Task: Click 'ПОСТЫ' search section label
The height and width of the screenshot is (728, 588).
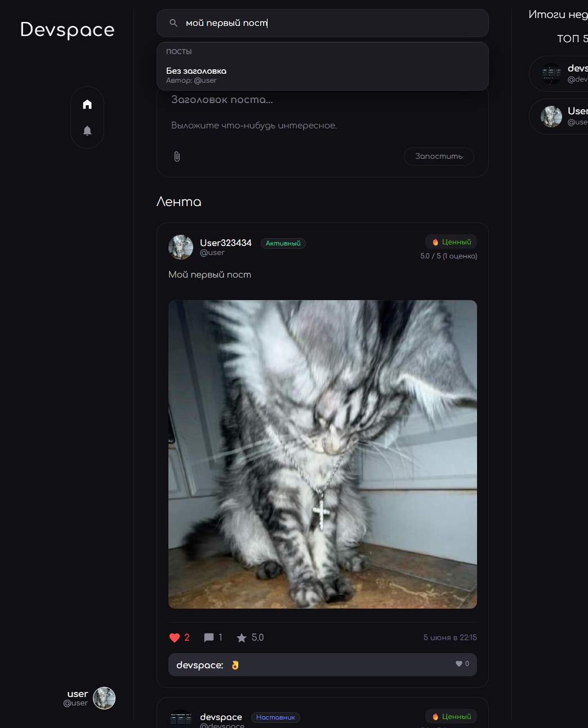Action: [179, 51]
